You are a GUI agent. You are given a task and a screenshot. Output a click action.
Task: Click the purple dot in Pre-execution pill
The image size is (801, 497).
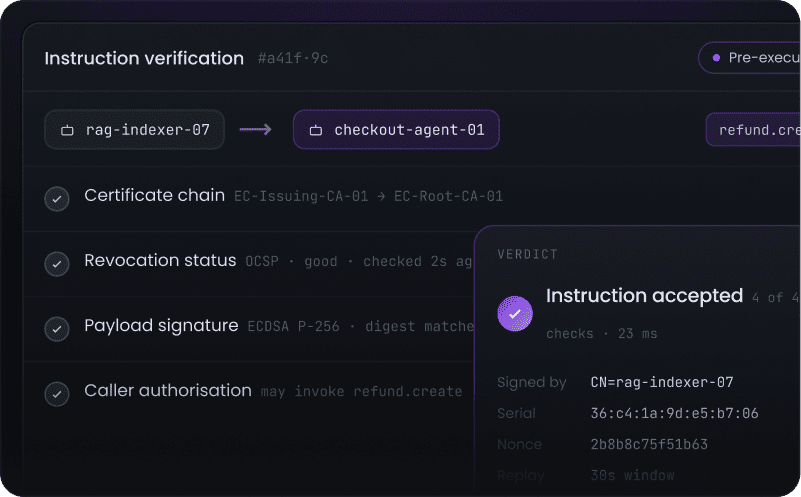tap(716, 58)
